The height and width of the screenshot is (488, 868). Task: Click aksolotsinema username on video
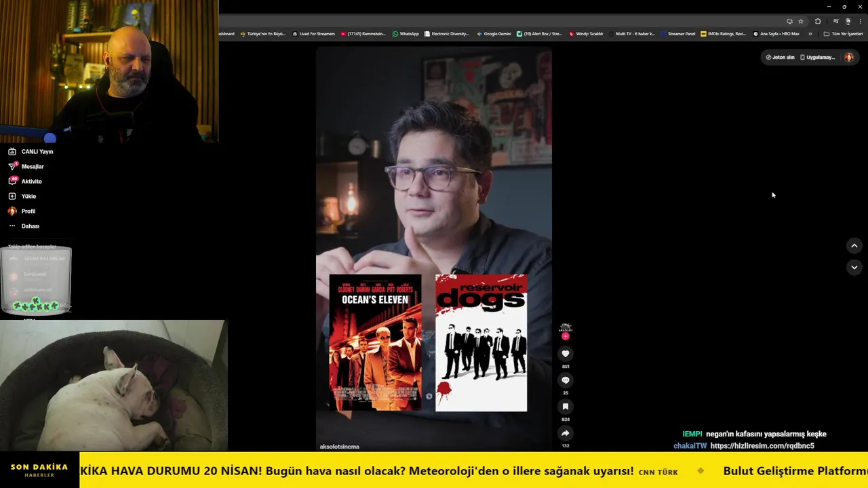pyautogui.click(x=340, y=447)
